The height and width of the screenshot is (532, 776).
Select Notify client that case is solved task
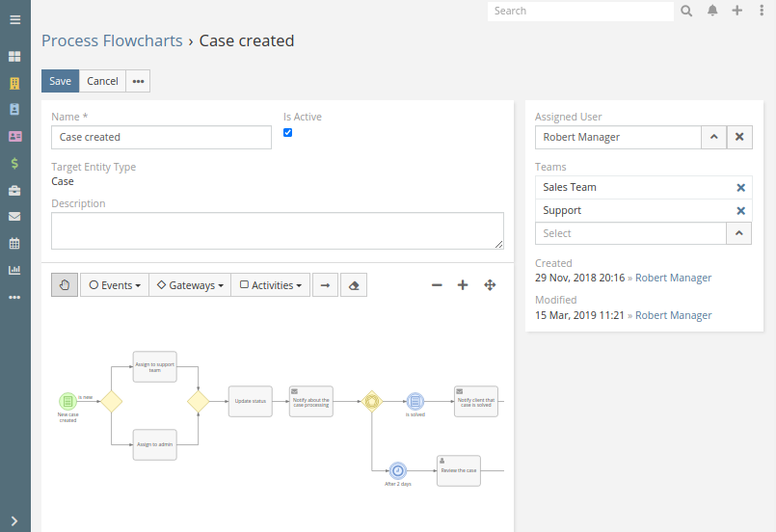[x=476, y=401]
